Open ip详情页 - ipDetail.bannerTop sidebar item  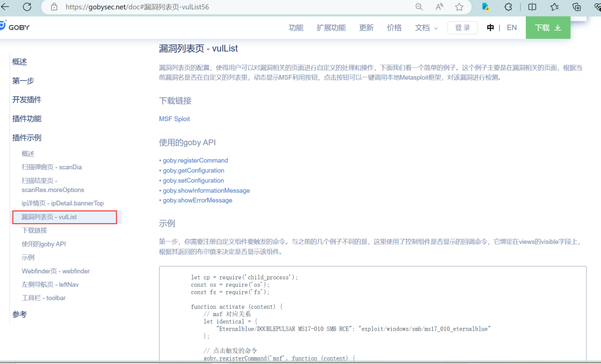tap(62, 203)
